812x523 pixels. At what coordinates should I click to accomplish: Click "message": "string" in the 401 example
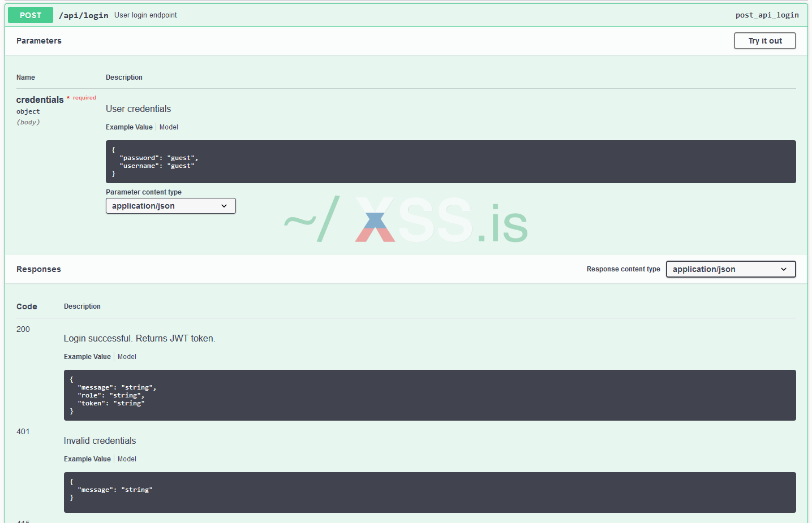[x=115, y=490]
